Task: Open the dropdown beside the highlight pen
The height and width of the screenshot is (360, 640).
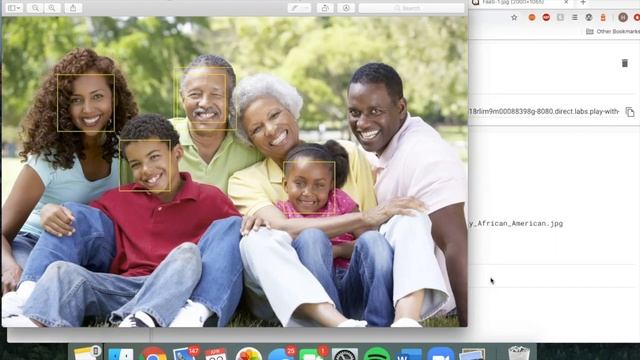Action: [307, 8]
